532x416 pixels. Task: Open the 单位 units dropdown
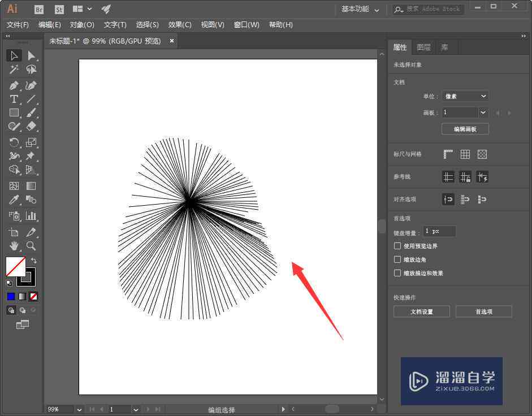tap(465, 96)
